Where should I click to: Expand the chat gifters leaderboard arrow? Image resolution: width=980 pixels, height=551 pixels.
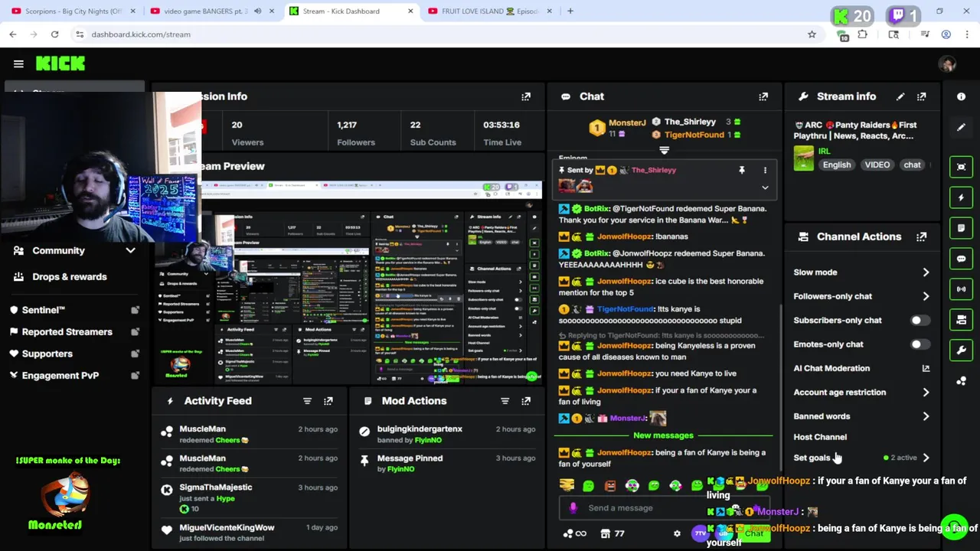pos(664,150)
